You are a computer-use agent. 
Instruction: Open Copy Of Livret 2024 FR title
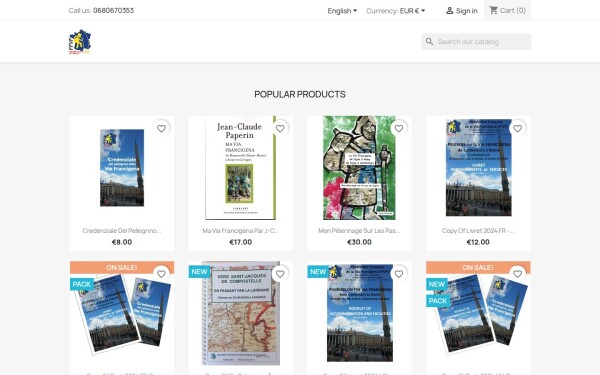coord(478,231)
